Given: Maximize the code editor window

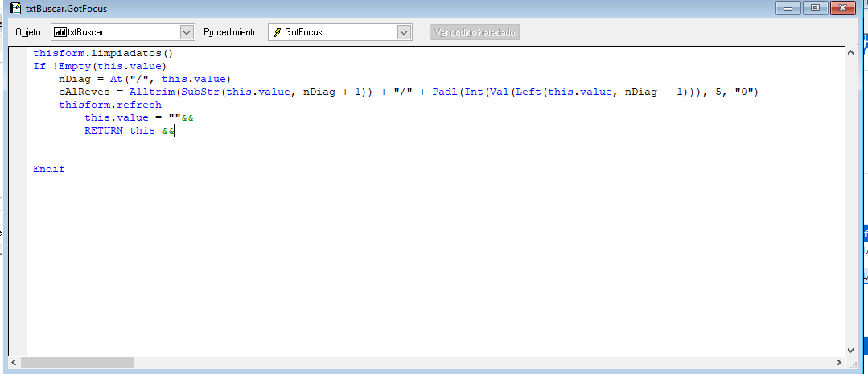Looking at the screenshot, I should (x=816, y=8).
